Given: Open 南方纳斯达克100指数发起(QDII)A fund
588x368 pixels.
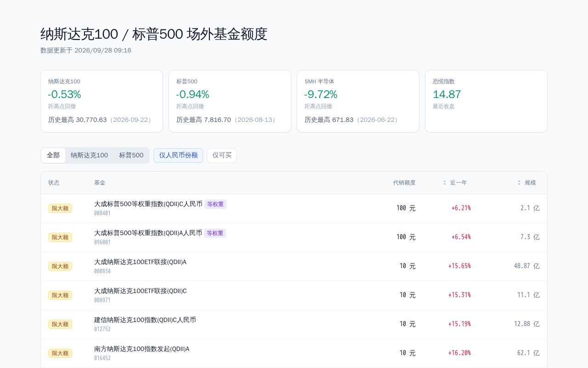Looking at the screenshot, I should click(x=141, y=349).
